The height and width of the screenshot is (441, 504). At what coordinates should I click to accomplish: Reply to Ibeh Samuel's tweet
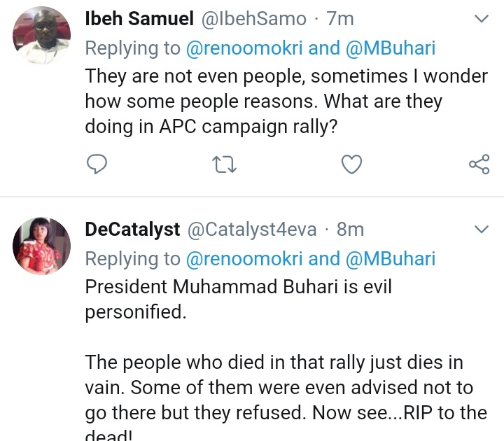pyautogui.click(x=96, y=164)
